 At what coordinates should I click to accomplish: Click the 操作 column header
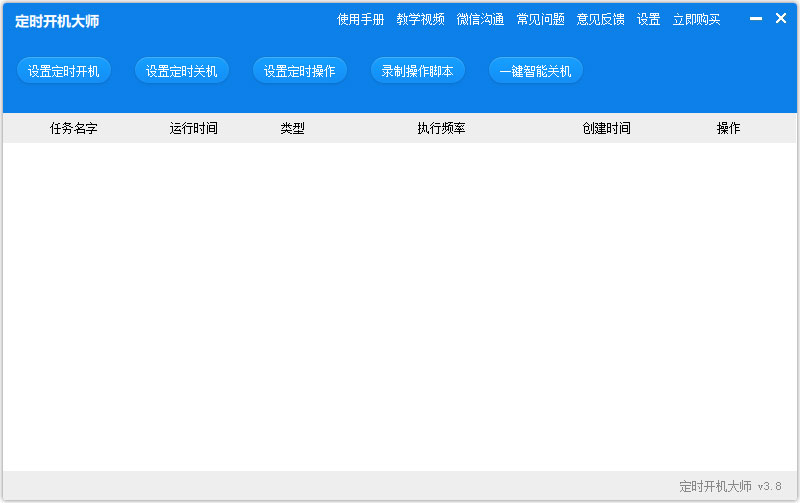[728, 129]
